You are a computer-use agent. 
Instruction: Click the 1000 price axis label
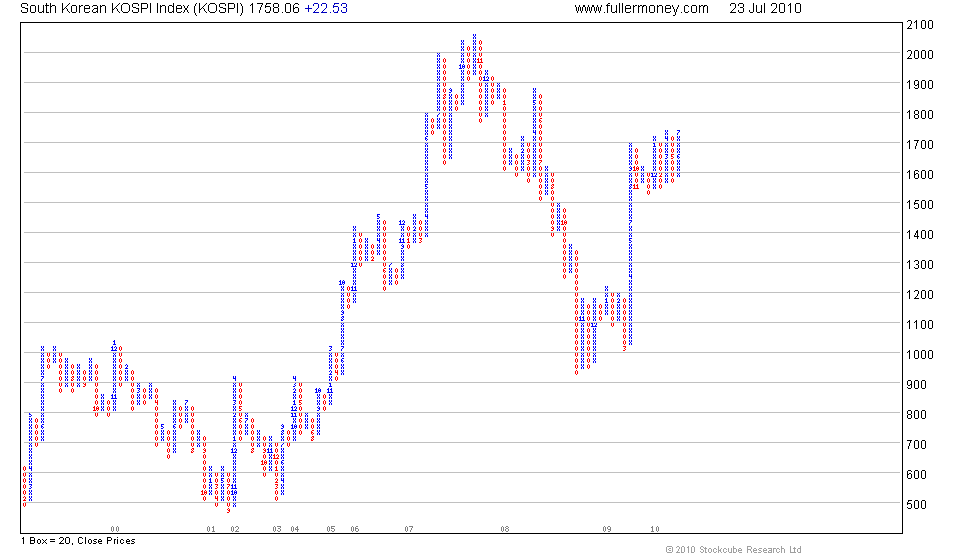(920, 355)
